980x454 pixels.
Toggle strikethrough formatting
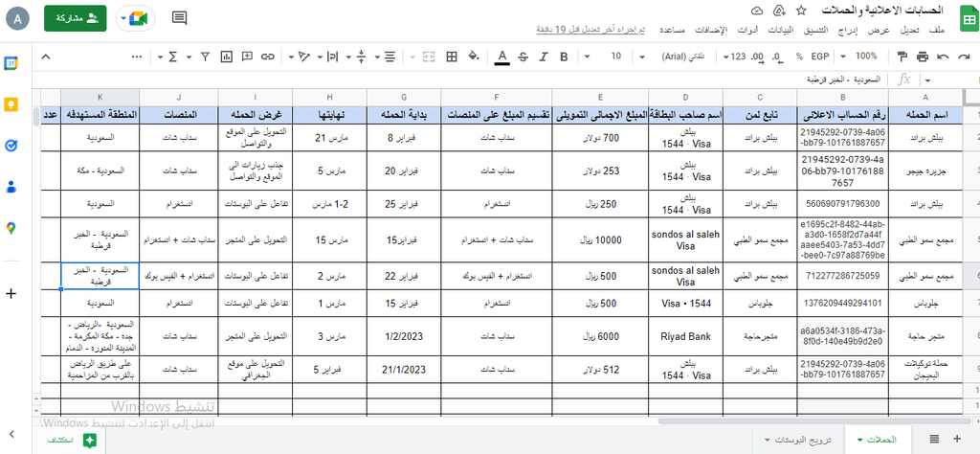523,57
